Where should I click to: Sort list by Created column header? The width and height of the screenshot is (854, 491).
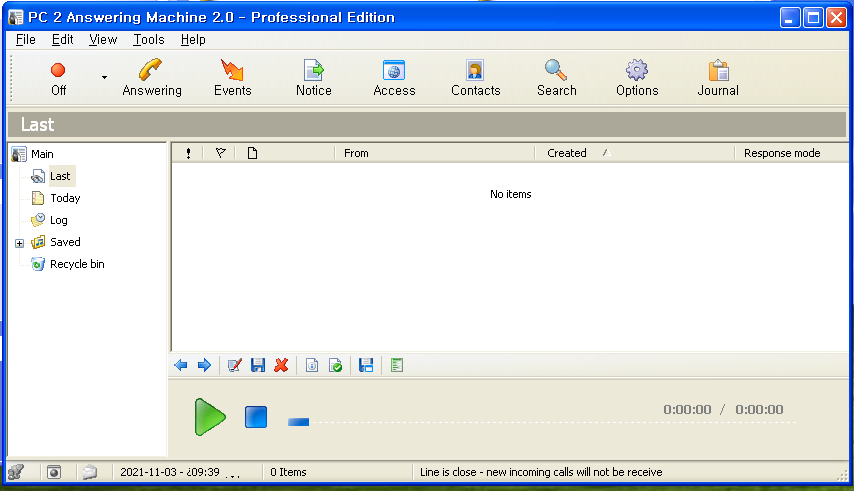tap(635, 154)
